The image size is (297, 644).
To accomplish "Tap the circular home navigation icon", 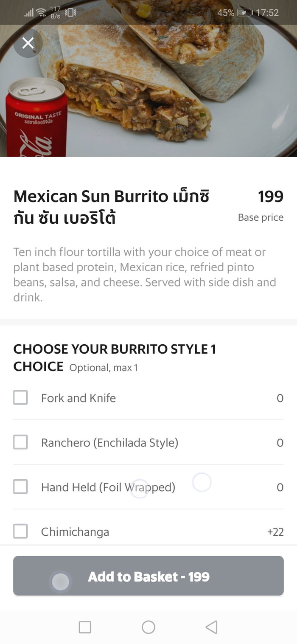I will point(148,627).
